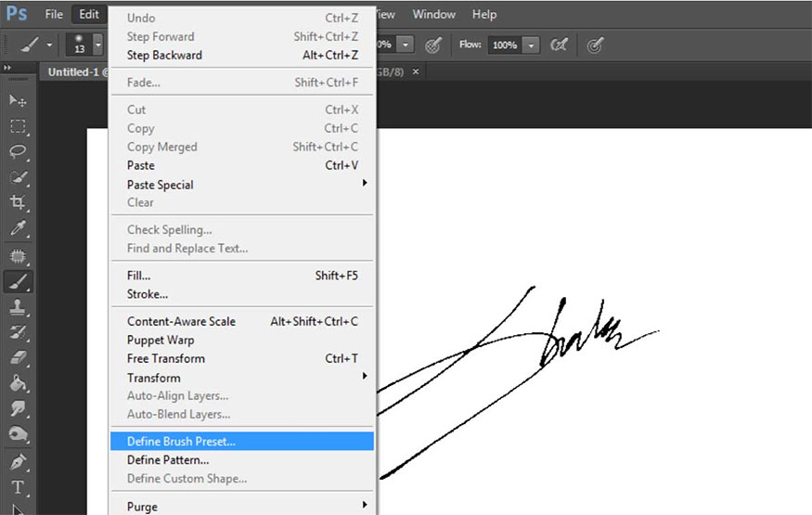Choose Free Transform
The image size is (812, 515).
tap(242, 358)
